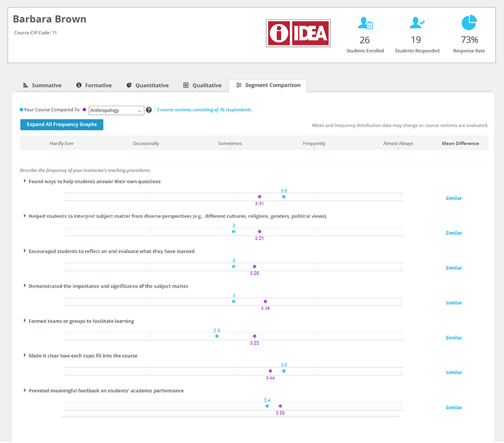Screen dimensions: 504x443
Task: Select the Segment Comparison tab
Action: pyautogui.click(x=268, y=85)
